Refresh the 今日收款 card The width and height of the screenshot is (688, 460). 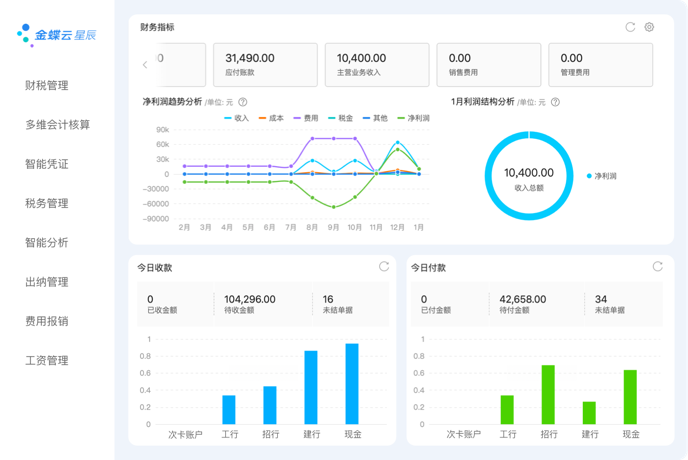coord(384,267)
